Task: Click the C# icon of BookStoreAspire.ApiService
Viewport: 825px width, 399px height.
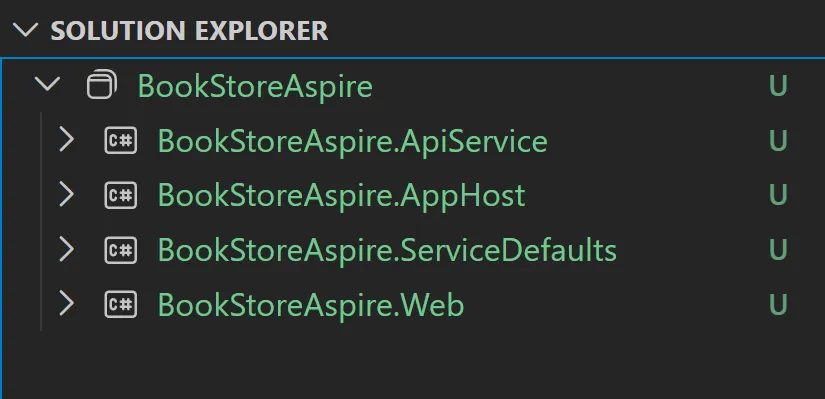Action: [120, 141]
